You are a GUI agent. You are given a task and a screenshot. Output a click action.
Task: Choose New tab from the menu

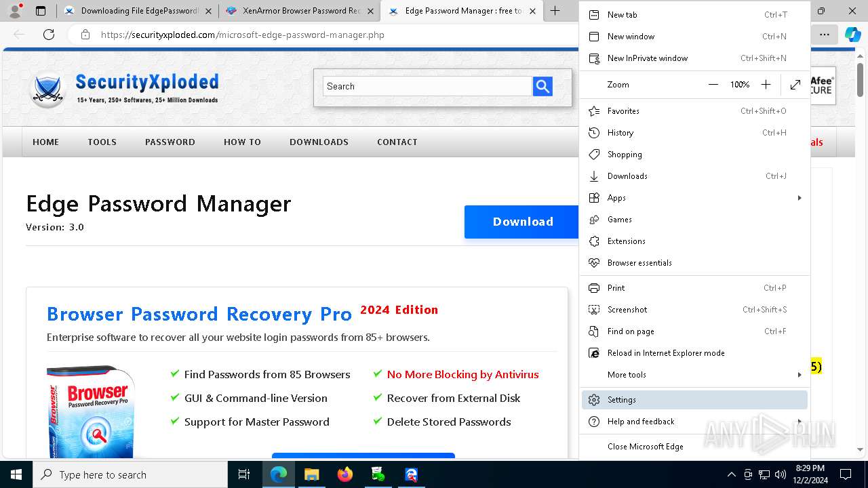pos(694,15)
